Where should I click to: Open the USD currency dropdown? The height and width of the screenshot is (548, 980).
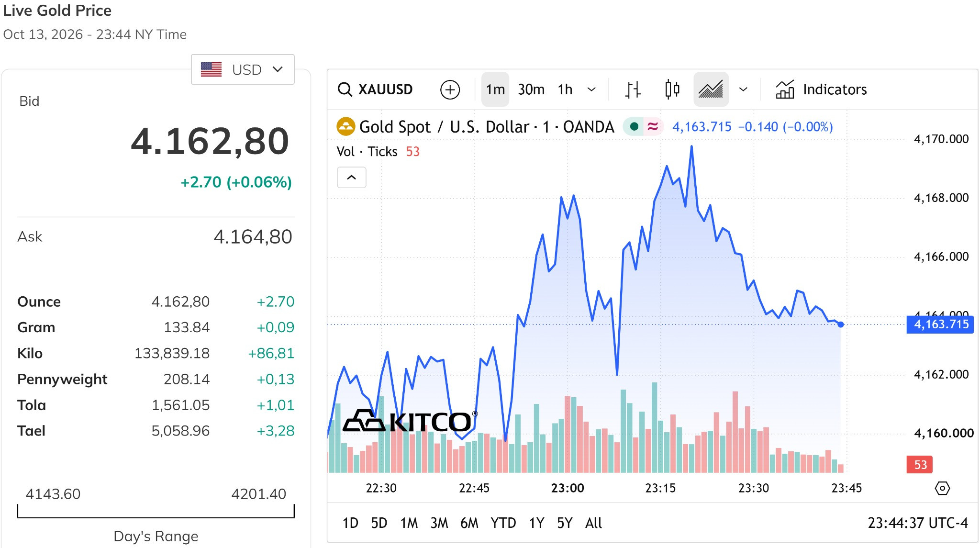coord(243,69)
